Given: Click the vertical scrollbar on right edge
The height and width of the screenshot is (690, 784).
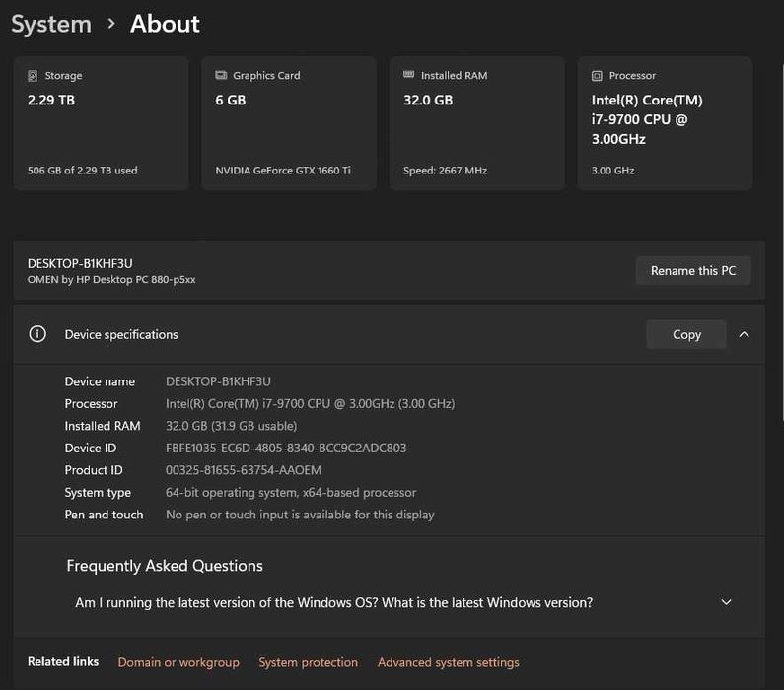Looking at the screenshot, I should pyautogui.click(x=781, y=242).
